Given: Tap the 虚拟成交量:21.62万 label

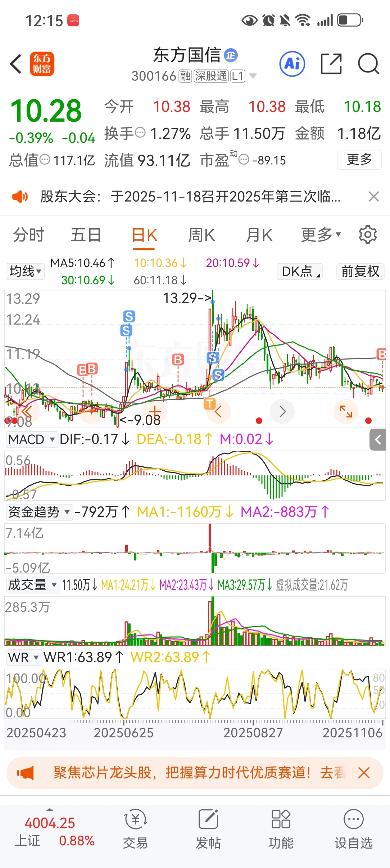Looking at the screenshot, I should (312, 585).
